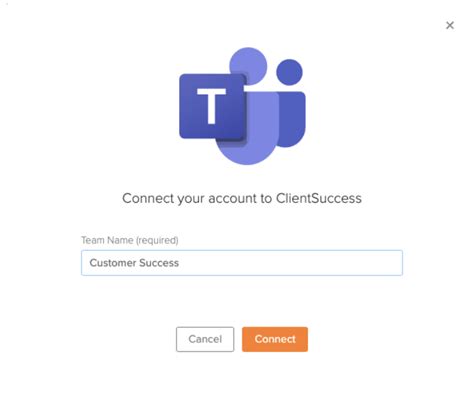Click the small person's body shape in logo
The image size is (474, 400).
(x=292, y=119)
